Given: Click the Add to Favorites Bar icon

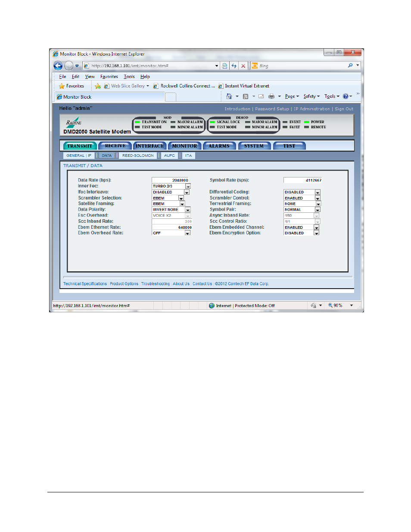Looking at the screenshot, I should (x=98, y=86).
